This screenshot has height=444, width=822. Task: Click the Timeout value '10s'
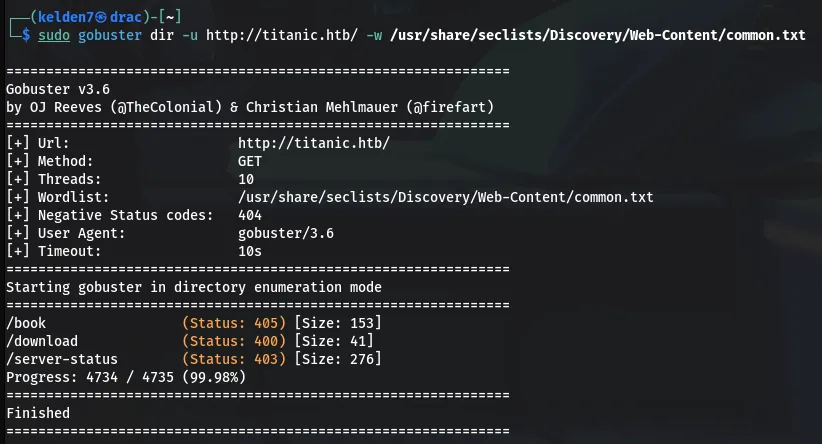pos(250,251)
